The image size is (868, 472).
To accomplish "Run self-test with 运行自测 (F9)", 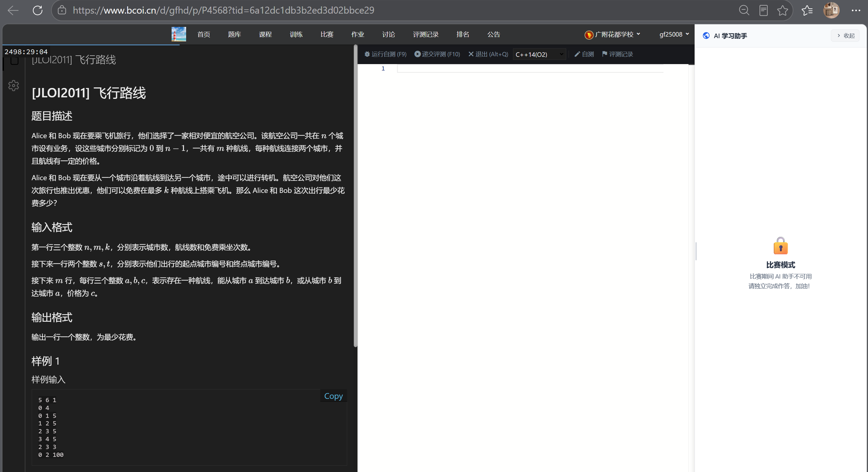I will click(386, 54).
